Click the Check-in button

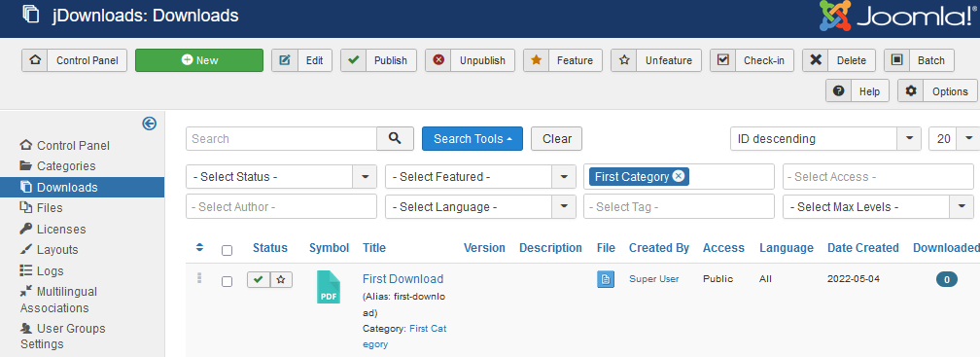tap(752, 60)
